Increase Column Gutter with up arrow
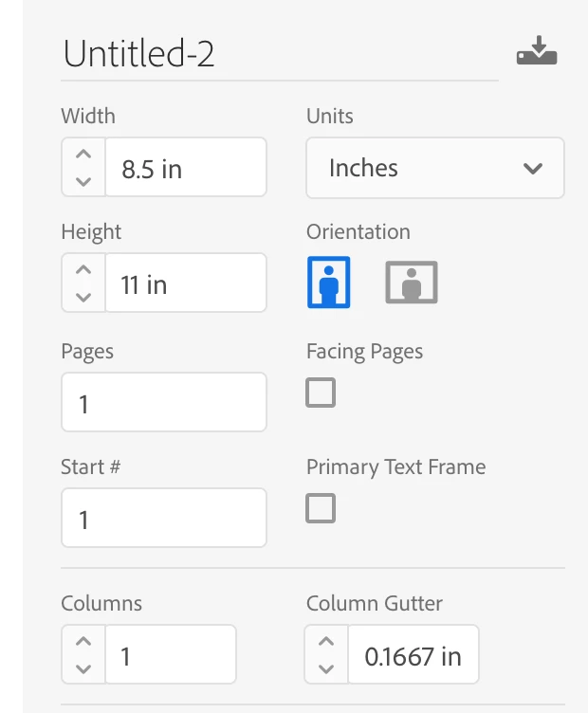 click(326, 642)
